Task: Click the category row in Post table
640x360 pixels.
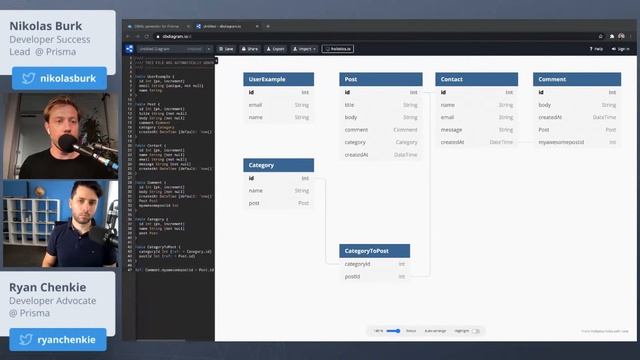Action: coord(381,142)
